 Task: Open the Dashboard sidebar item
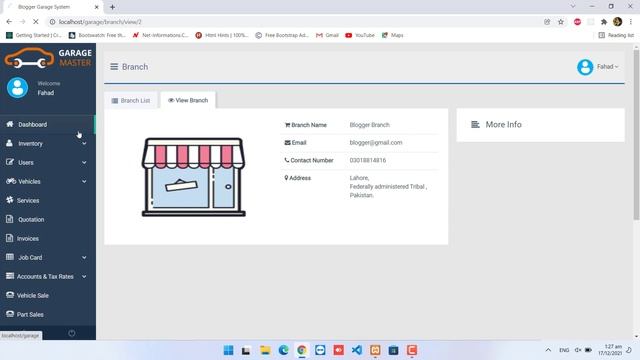coord(47,124)
